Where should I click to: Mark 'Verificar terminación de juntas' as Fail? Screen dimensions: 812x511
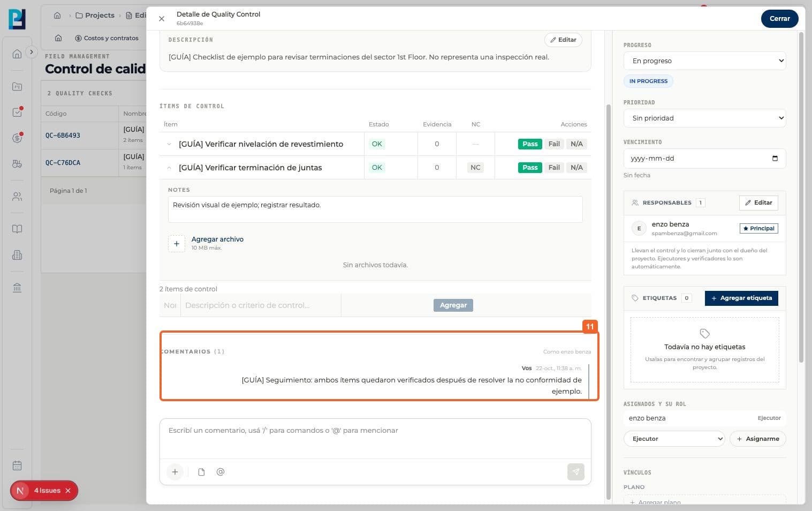(x=554, y=168)
